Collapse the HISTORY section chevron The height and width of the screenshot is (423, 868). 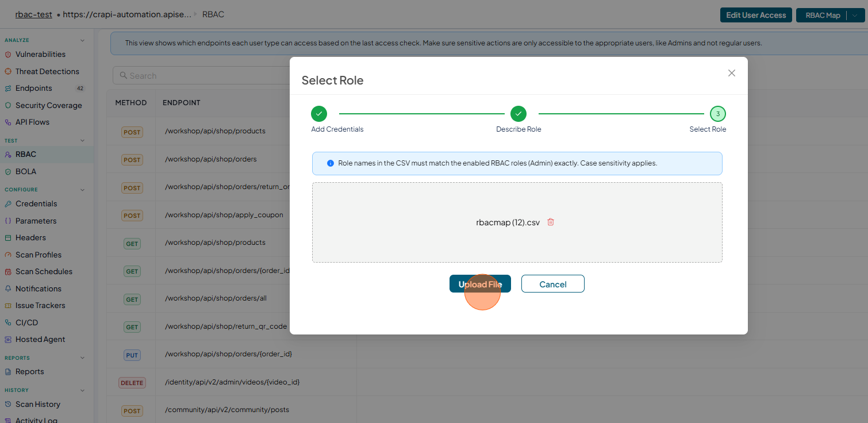click(x=82, y=390)
